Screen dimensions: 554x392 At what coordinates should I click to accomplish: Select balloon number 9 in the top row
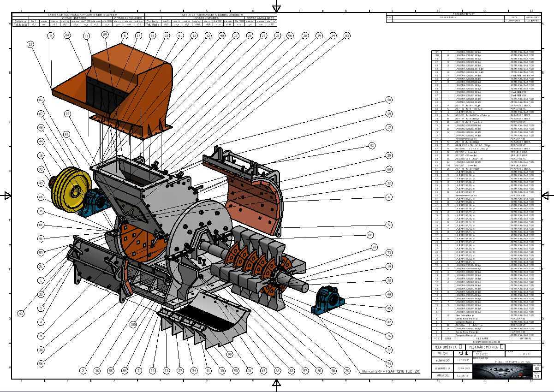tap(51, 35)
